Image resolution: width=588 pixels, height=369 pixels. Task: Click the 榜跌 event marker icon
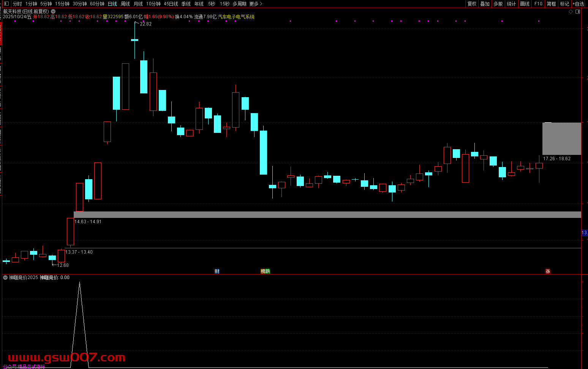point(265,271)
